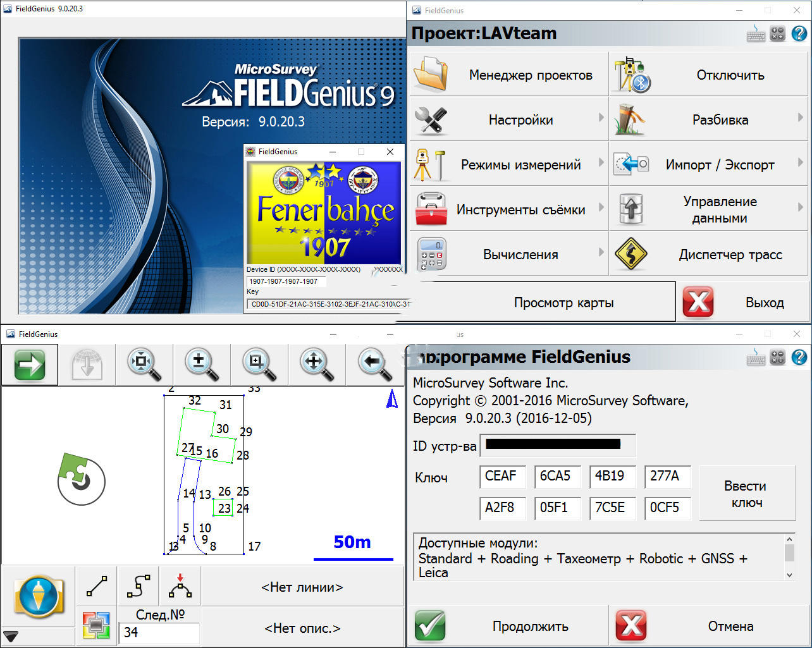Screen dimensions: 812x648
Task: Confirm with the Продолжить button
Action: (x=507, y=626)
